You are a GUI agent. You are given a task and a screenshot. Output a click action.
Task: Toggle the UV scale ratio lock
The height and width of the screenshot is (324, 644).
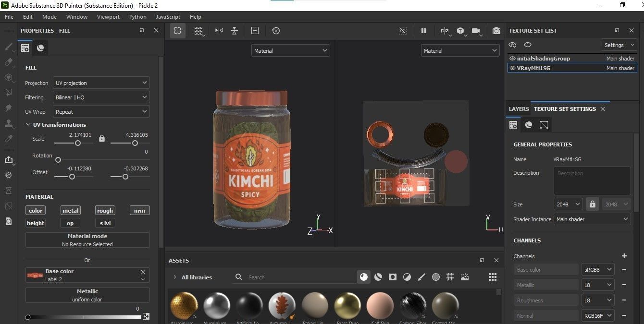pyautogui.click(x=101, y=138)
